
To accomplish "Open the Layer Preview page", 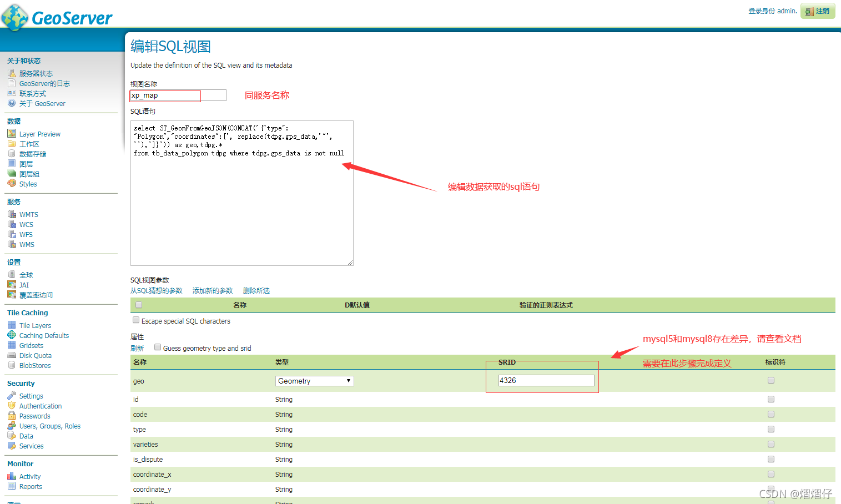I will point(39,133).
